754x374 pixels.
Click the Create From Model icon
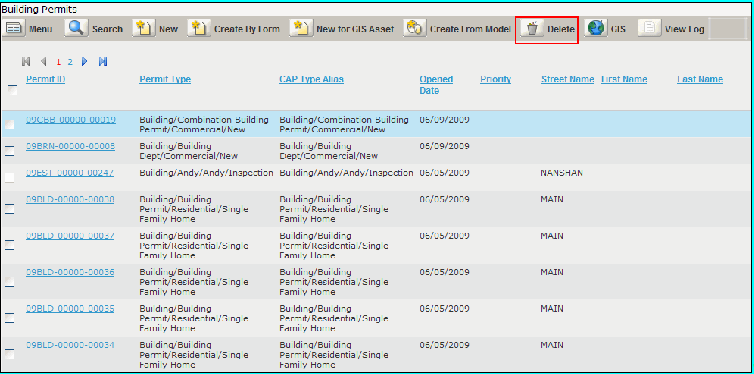click(x=414, y=28)
